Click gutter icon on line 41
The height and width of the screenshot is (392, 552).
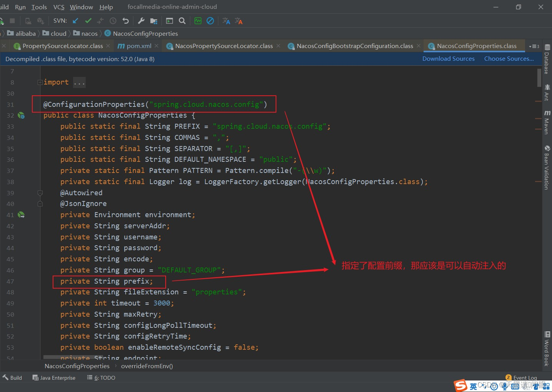coord(22,215)
